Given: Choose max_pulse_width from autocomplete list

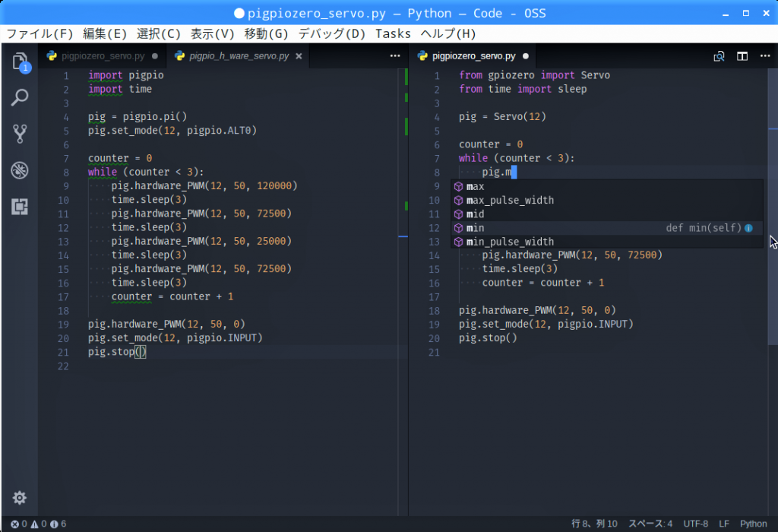Looking at the screenshot, I should pyautogui.click(x=510, y=201).
